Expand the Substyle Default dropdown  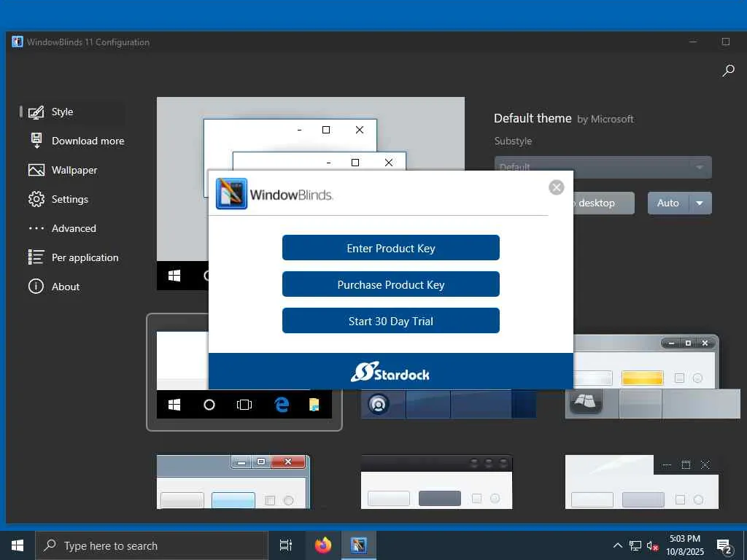(x=603, y=167)
